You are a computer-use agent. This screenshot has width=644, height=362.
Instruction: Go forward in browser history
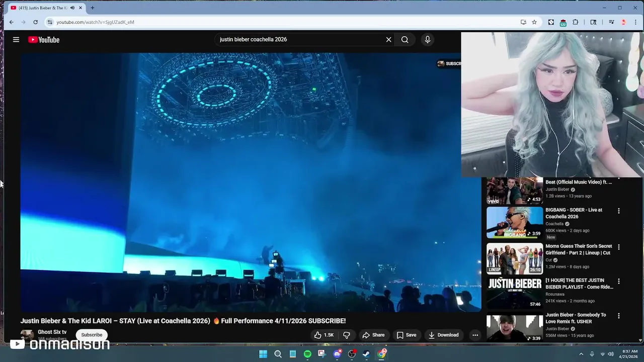pyautogui.click(x=23, y=22)
